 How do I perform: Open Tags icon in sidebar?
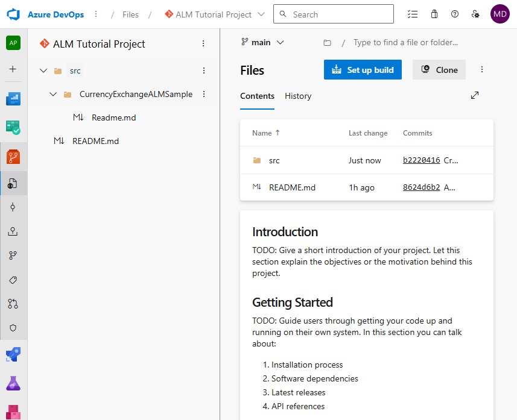click(13, 280)
